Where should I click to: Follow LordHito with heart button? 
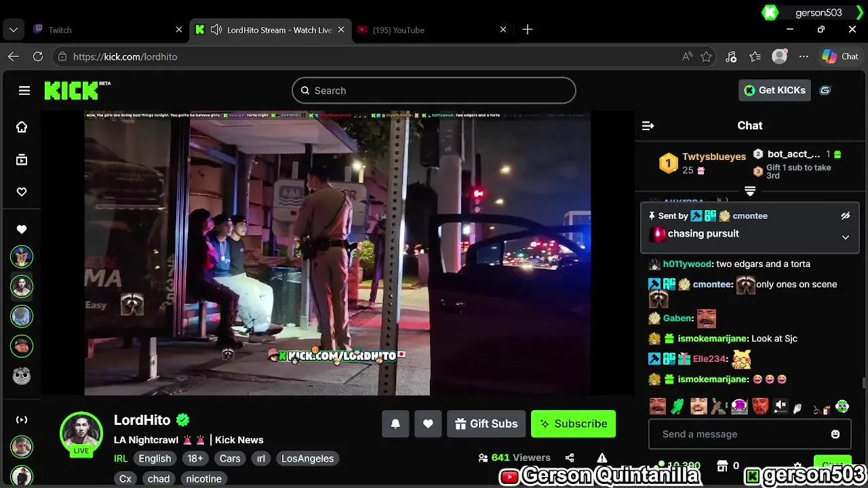(428, 424)
